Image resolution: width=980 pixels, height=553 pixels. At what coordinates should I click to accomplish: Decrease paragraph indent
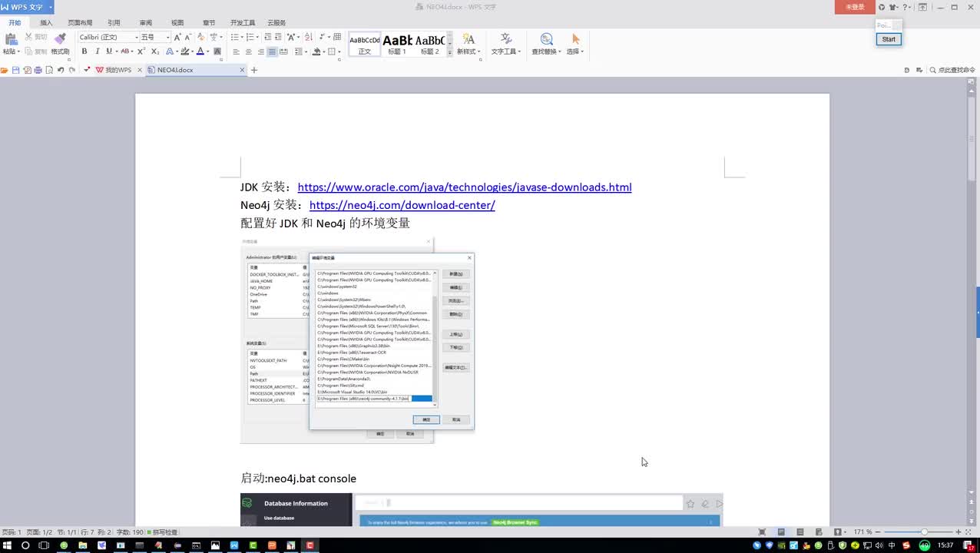(x=268, y=37)
